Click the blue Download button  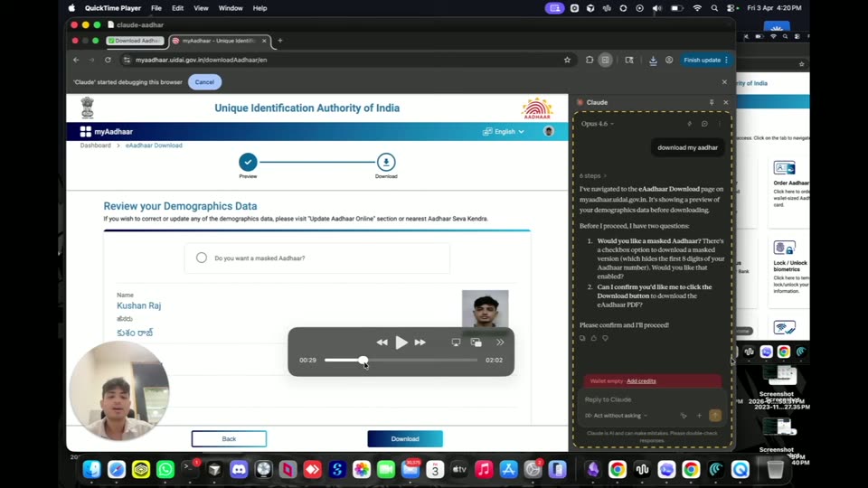405,439
